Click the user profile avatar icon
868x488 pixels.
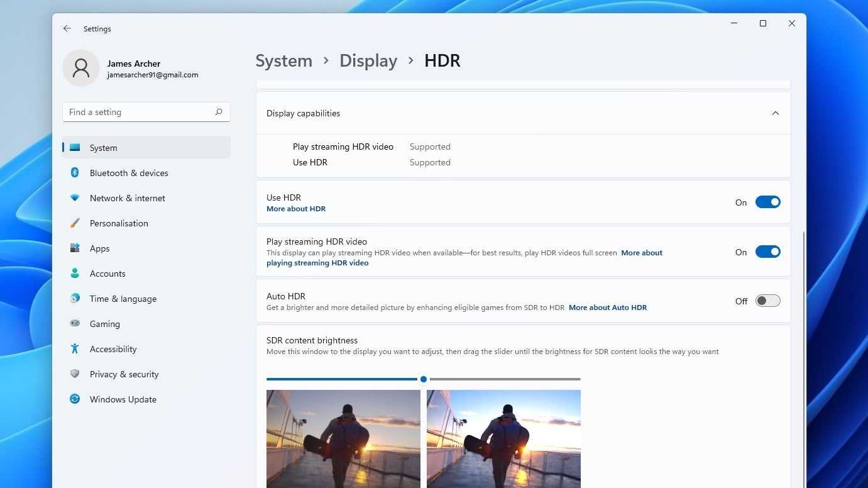[81, 68]
